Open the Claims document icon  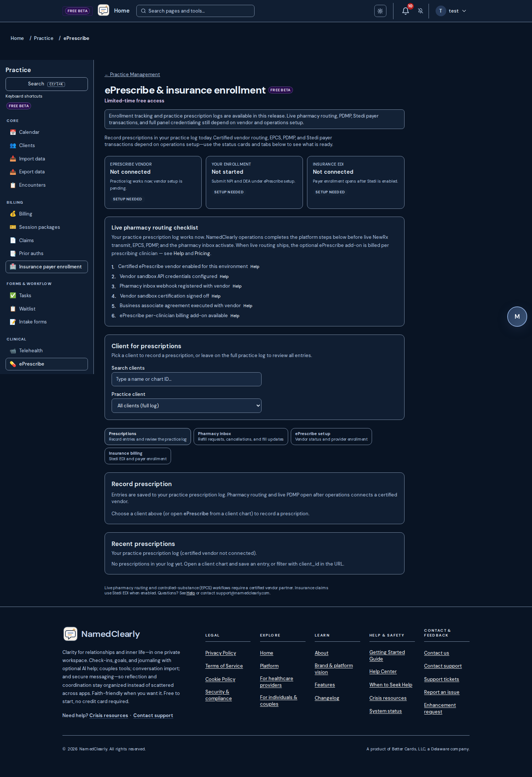point(13,241)
